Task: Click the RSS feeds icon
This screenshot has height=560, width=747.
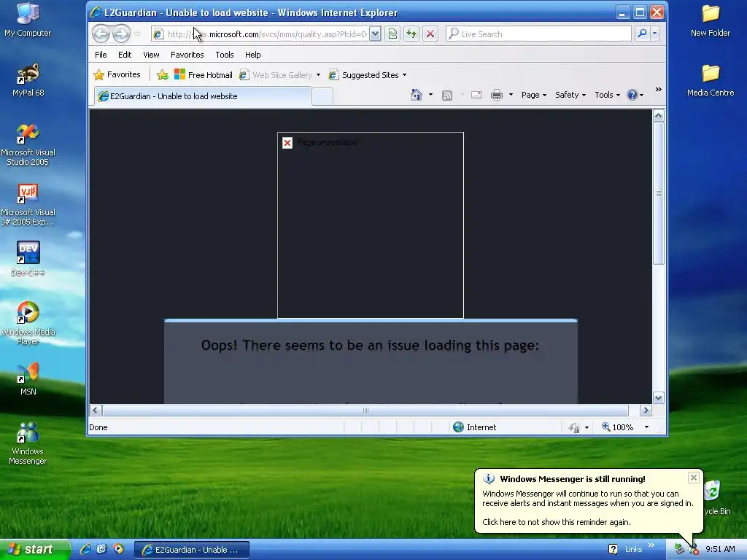Action: (447, 96)
